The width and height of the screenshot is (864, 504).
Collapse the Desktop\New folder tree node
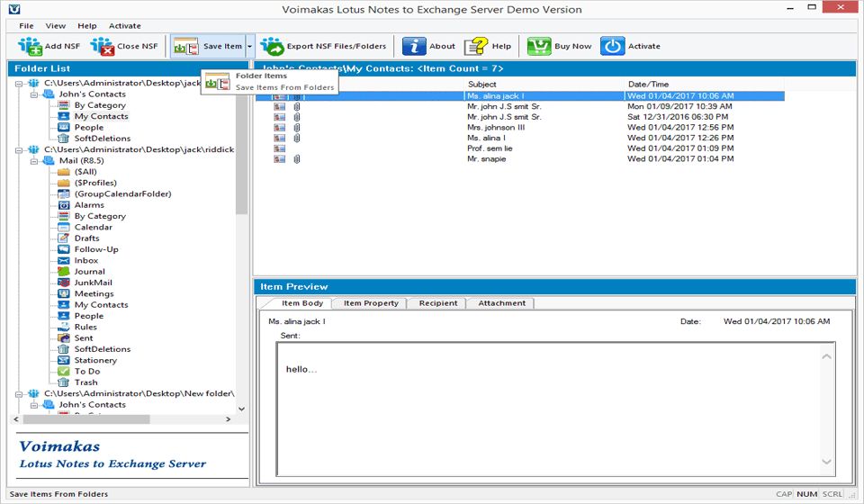tap(19, 394)
